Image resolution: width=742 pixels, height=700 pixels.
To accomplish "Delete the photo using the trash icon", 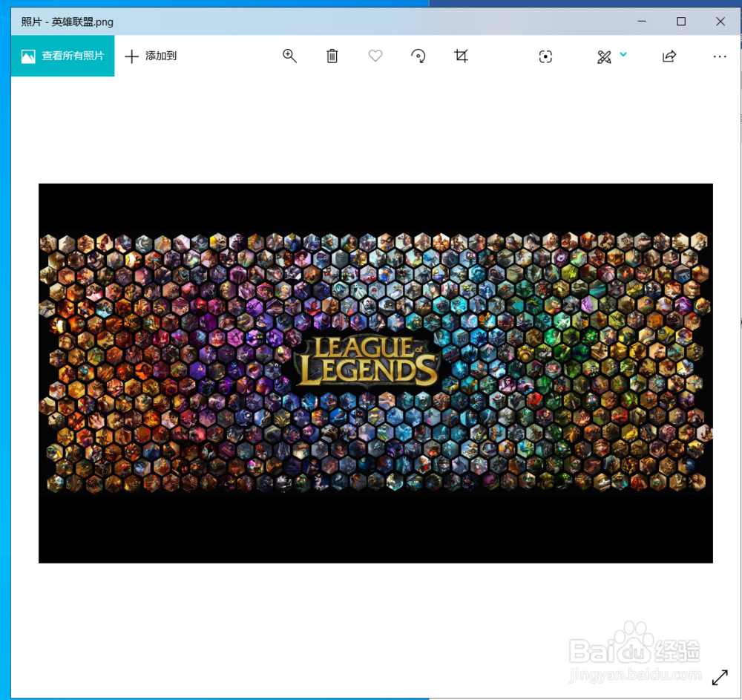I will (332, 56).
